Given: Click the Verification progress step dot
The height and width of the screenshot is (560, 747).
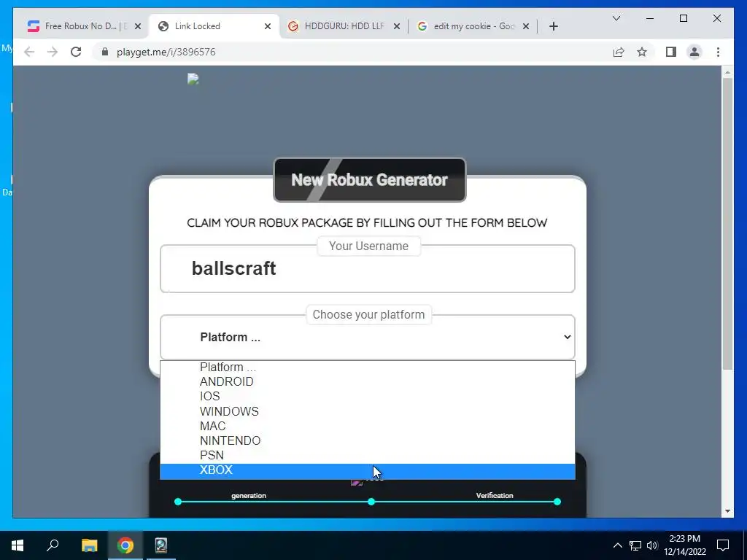Looking at the screenshot, I should 557,502.
